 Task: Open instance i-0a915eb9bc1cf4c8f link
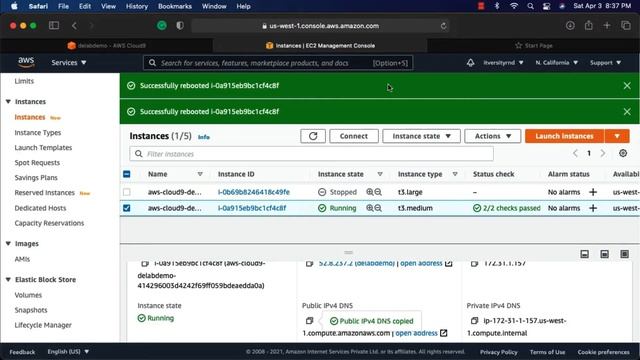click(252, 208)
